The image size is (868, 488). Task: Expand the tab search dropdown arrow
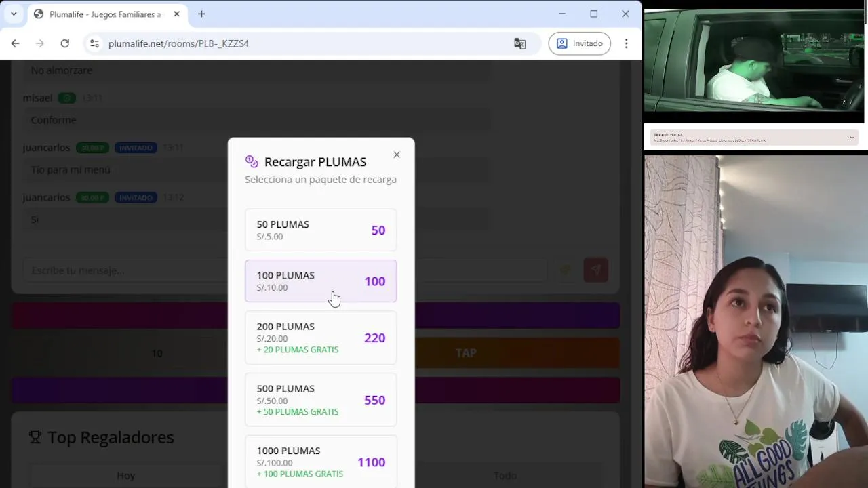[x=14, y=14]
